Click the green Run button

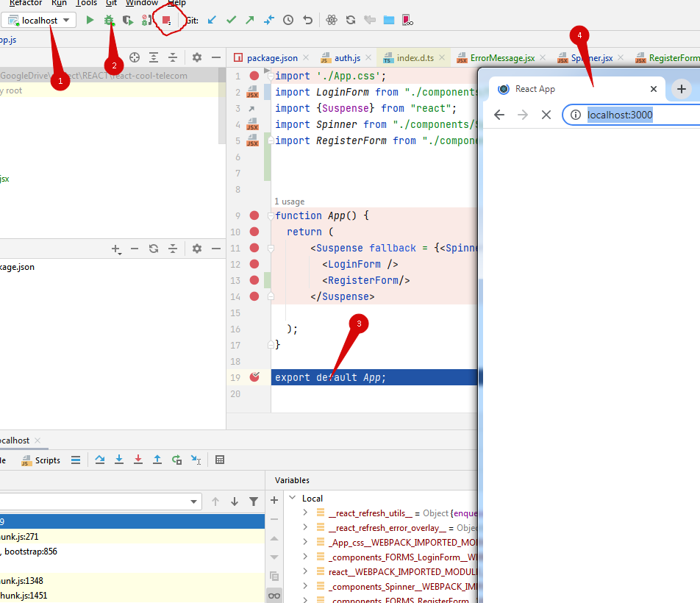tap(90, 21)
